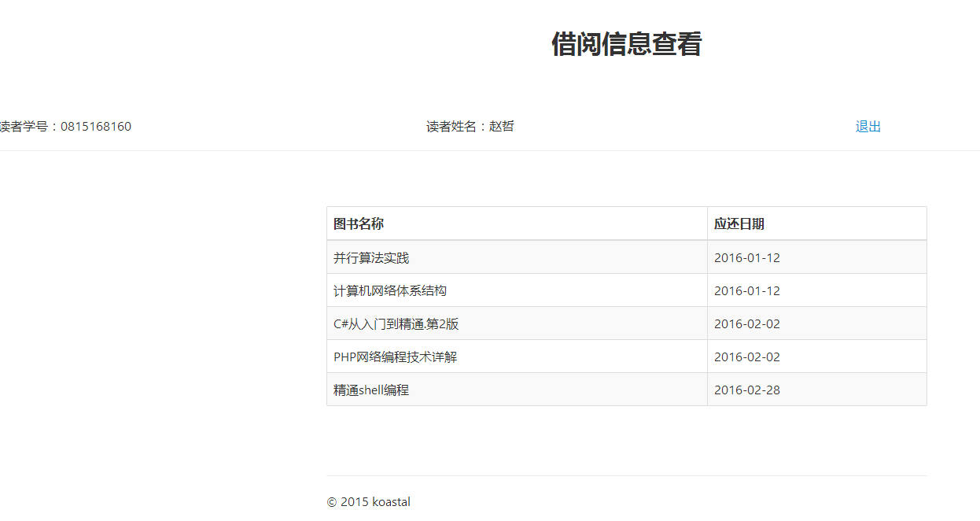
Task: Click due date for 并行算法实践
Action: coord(746,258)
